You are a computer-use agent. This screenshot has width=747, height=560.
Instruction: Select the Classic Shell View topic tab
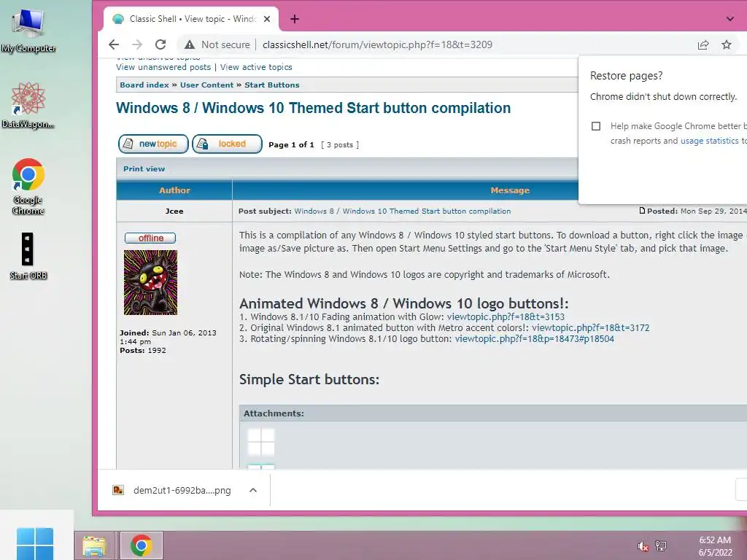tap(190, 19)
